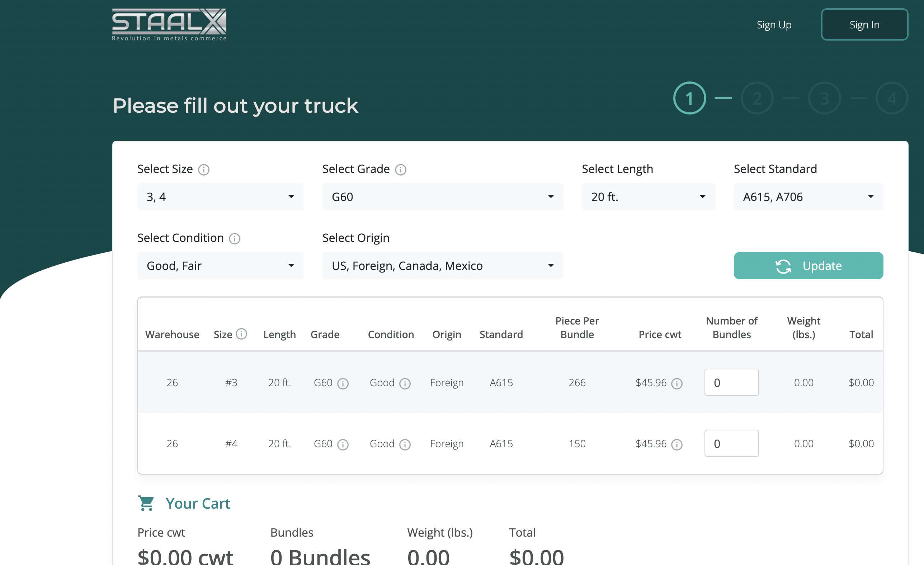Open the Select Length 20 ft. dropdown
Viewport: 924px width, 565px height.
tap(648, 197)
